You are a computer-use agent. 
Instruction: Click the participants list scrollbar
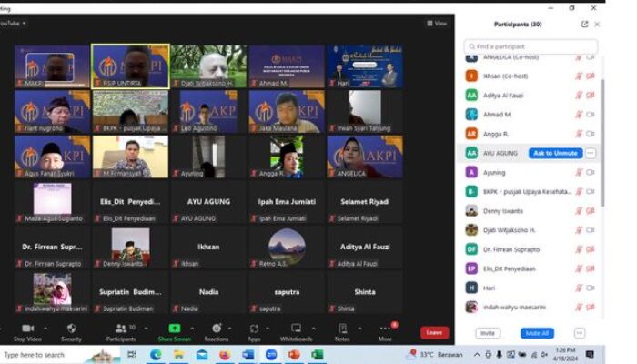click(601, 136)
